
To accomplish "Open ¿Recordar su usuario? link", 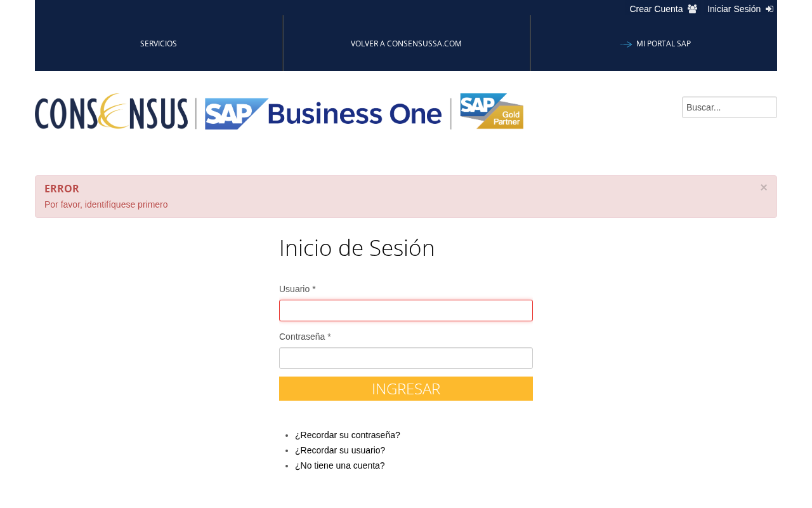I will coord(340,450).
